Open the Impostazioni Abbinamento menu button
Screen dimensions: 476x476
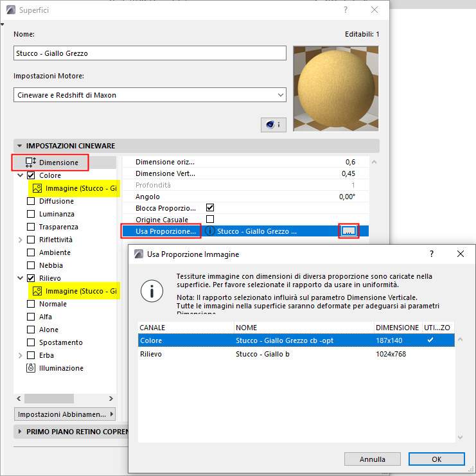[x=65, y=414]
